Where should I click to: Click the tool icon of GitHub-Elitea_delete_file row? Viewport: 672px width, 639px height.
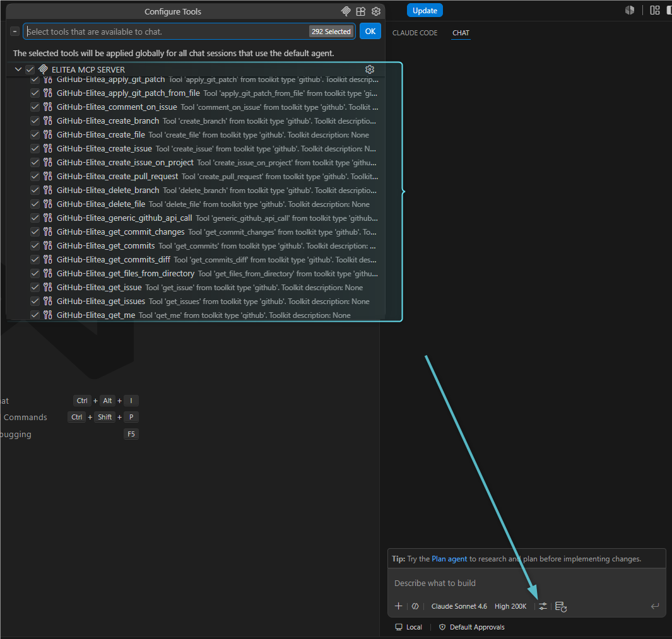click(47, 204)
